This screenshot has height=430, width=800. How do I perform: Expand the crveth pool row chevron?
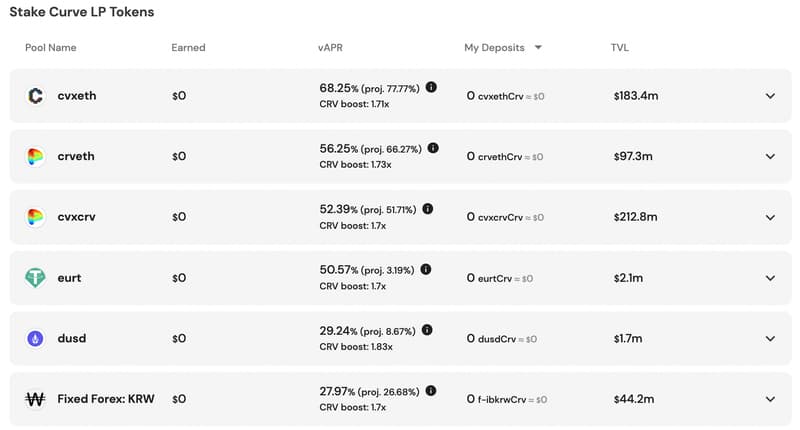(x=770, y=157)
